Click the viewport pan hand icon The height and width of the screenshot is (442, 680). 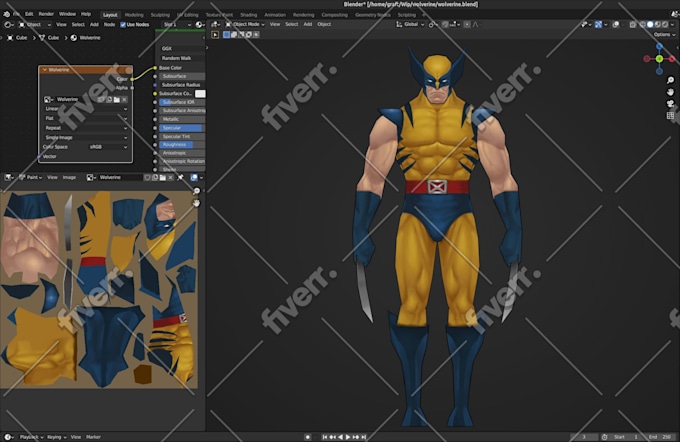click(670, 92)
